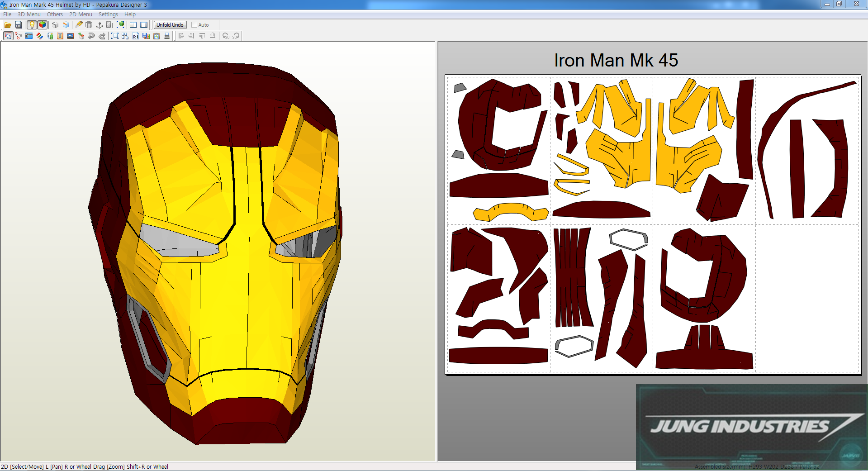Align selected parts to the top
Viewport: 868px width, 471px height.
pos(202,36)
